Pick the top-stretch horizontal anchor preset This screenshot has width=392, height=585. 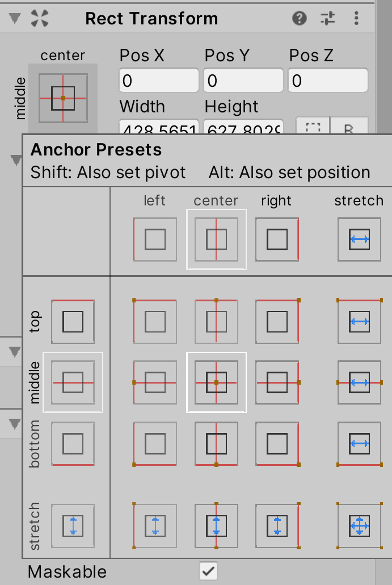[x=360, y=322]
